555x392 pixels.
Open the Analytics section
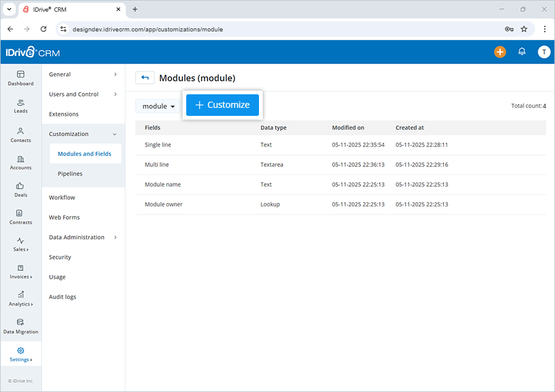tap(20, 299)
